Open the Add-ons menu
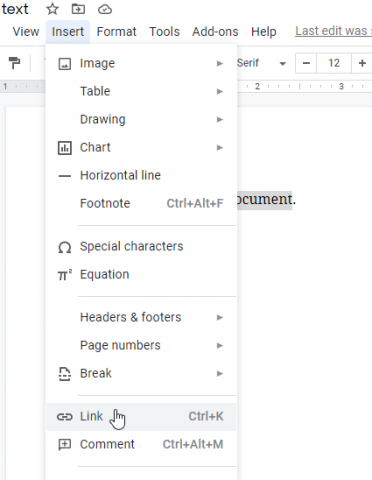Image resolution: width=372 pixels, height=480 pixels. pos(215,32)
